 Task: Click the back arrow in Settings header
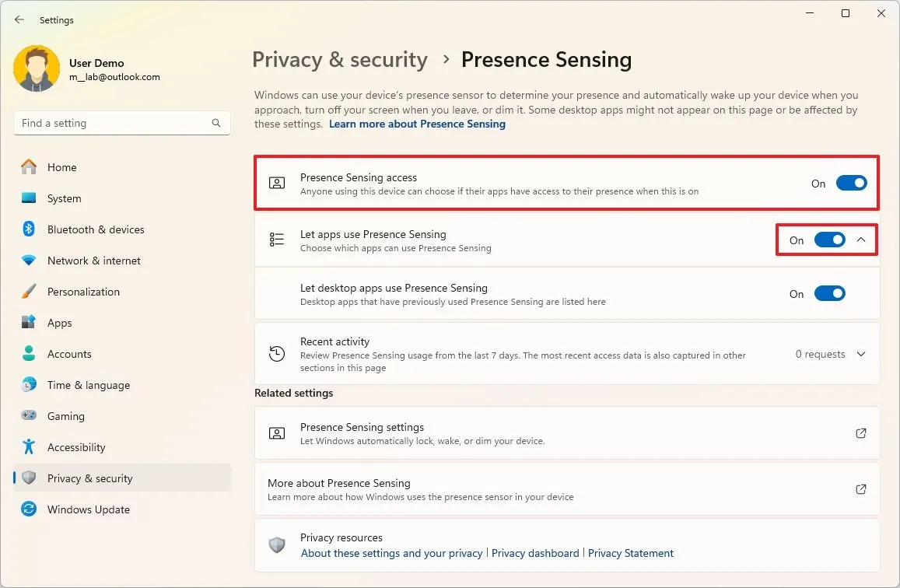pyautogui.click(x=19, y=20)
